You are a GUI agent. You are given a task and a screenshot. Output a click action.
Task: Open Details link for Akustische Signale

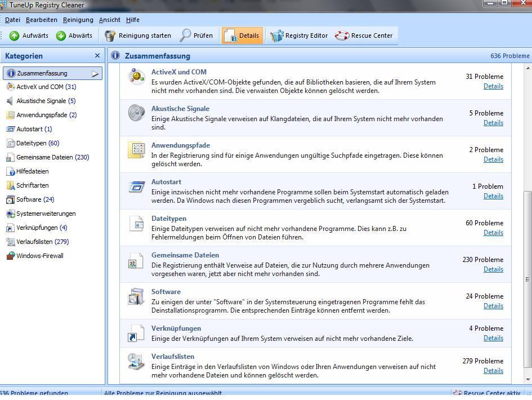[x=493, y=123]
